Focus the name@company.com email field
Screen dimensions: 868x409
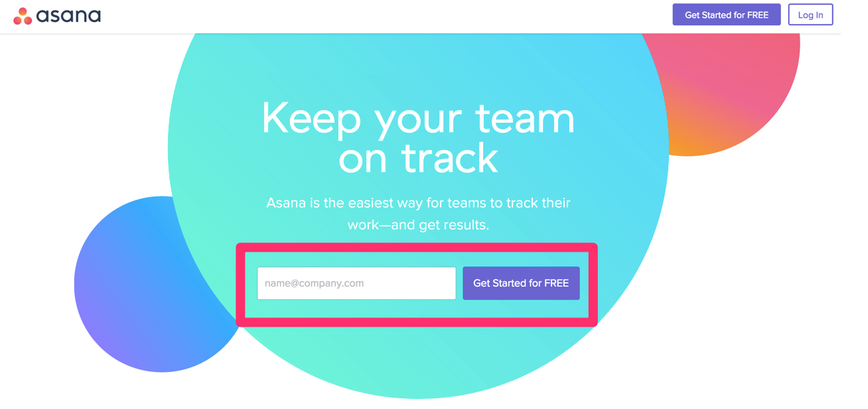pos(356,284)
